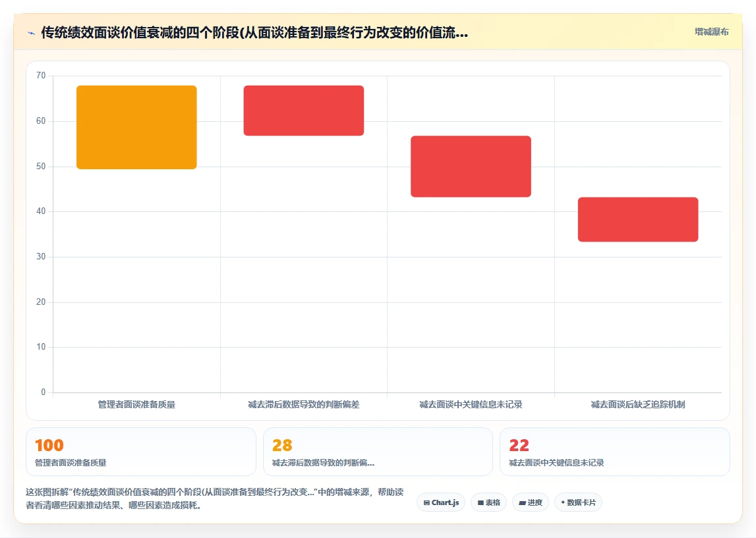Click the y-axis value 0
Image resolution: width=756 pixels, height=538 pixels.
[x=44, y=392]
